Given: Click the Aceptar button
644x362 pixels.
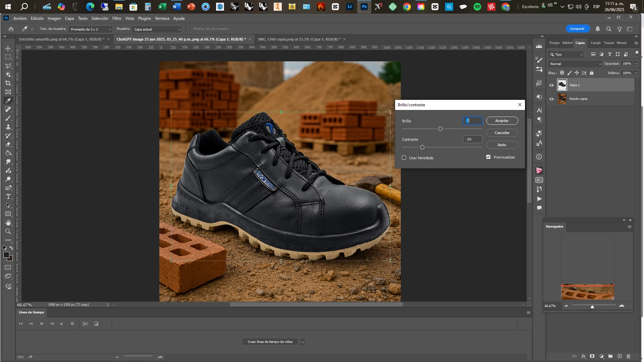Looking at the screenshot, I should coord(502,121).
